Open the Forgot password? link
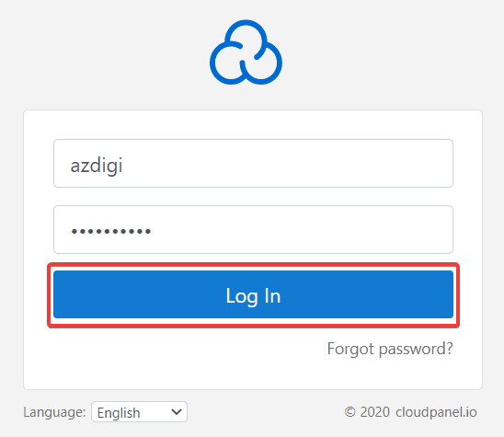 (x=390, y=349)
